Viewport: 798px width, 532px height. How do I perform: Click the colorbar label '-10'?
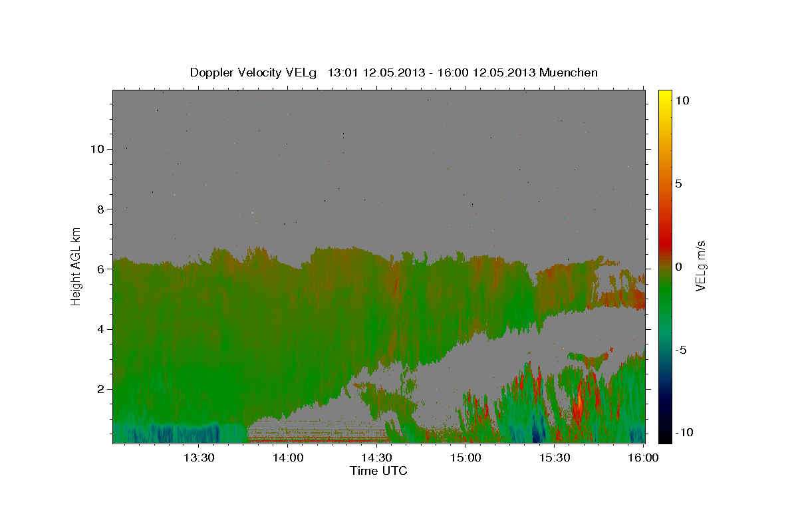[x=684, y=432]
